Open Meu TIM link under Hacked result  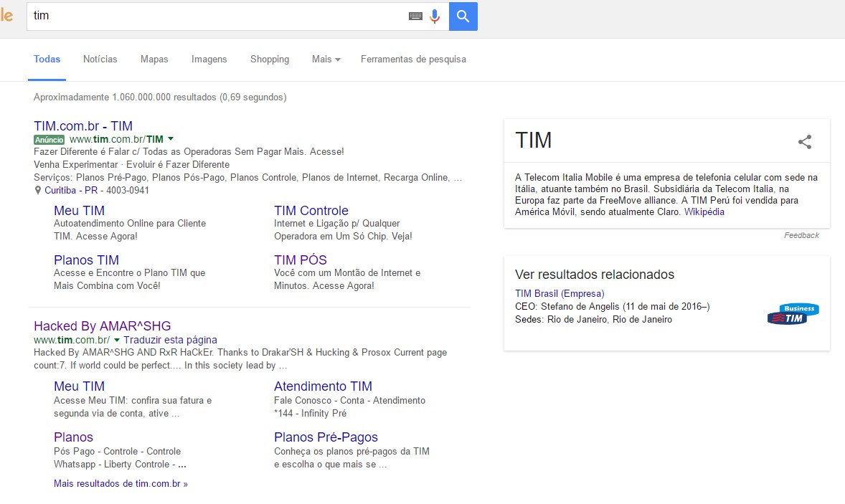79,386
